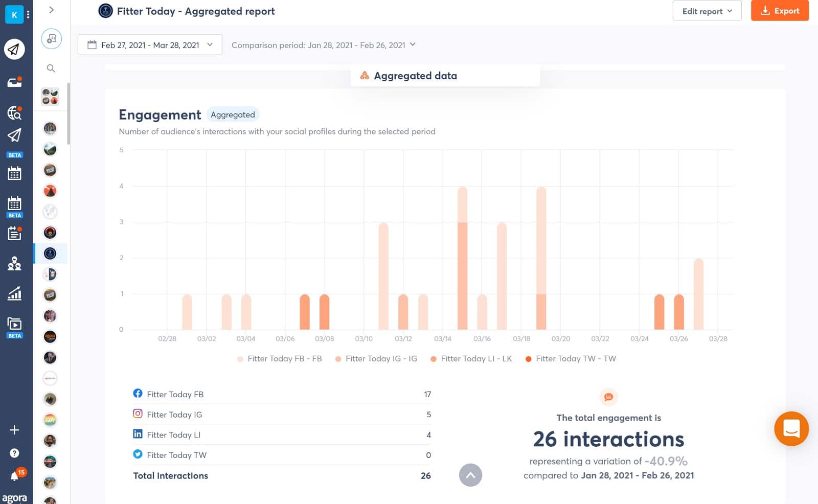Click the -40.9% variation value
This screenshot has height=504, width=818.
[666, 461]
